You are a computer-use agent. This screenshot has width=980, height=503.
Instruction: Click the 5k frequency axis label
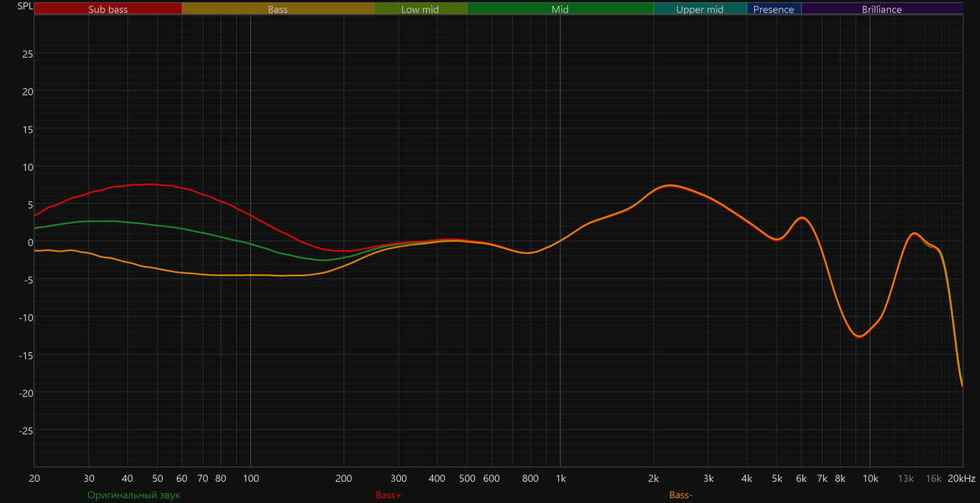click(x=777, y=479)
